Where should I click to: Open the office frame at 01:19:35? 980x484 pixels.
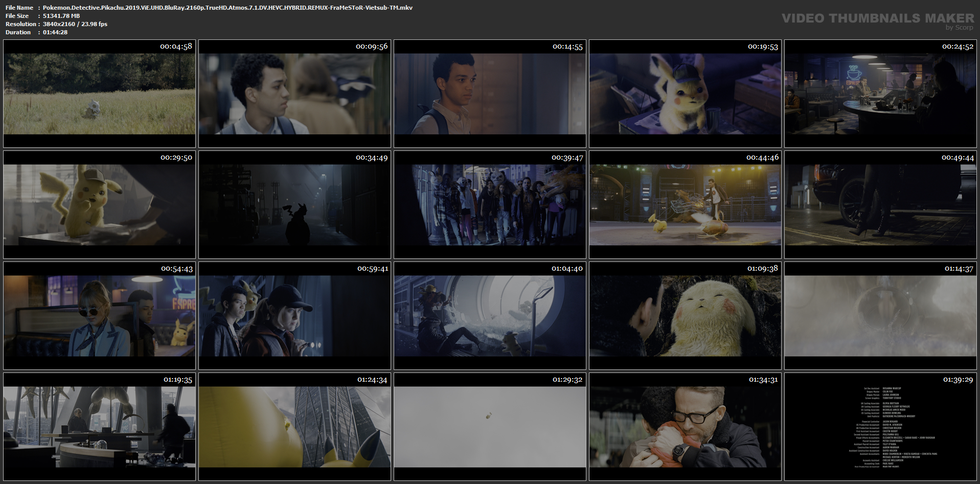[99, 427]
